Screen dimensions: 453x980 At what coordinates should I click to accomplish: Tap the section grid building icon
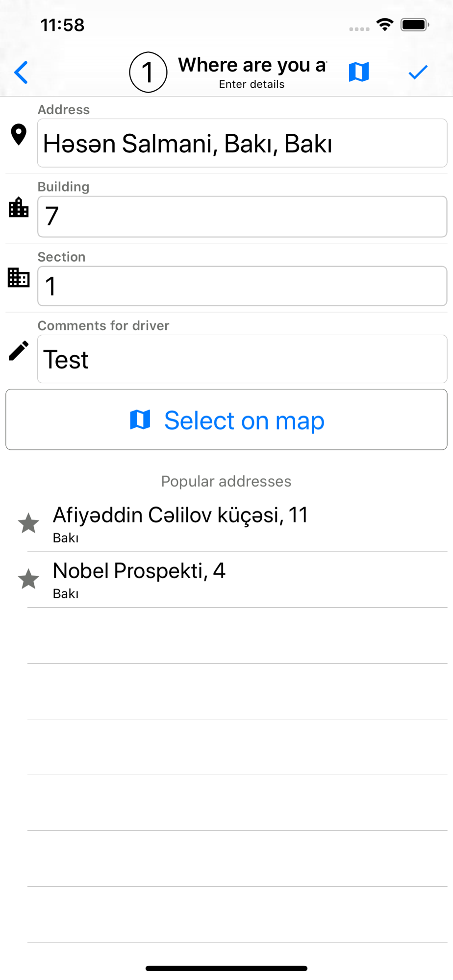click(19, 277)
